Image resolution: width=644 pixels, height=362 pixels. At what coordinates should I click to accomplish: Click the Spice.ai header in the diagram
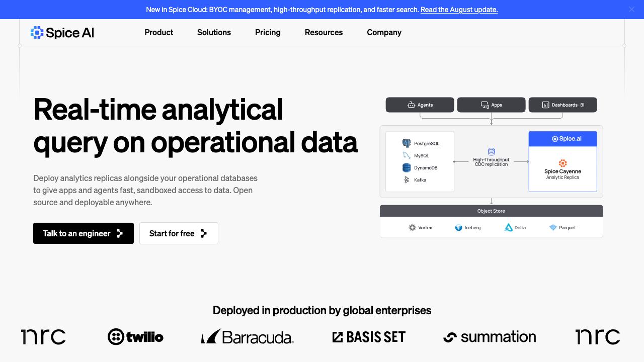point(562,139)
